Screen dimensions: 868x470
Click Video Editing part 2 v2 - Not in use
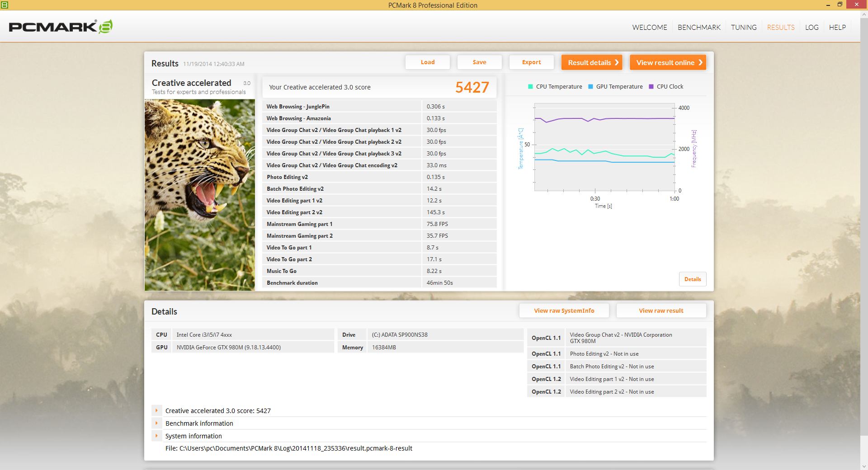612,392
